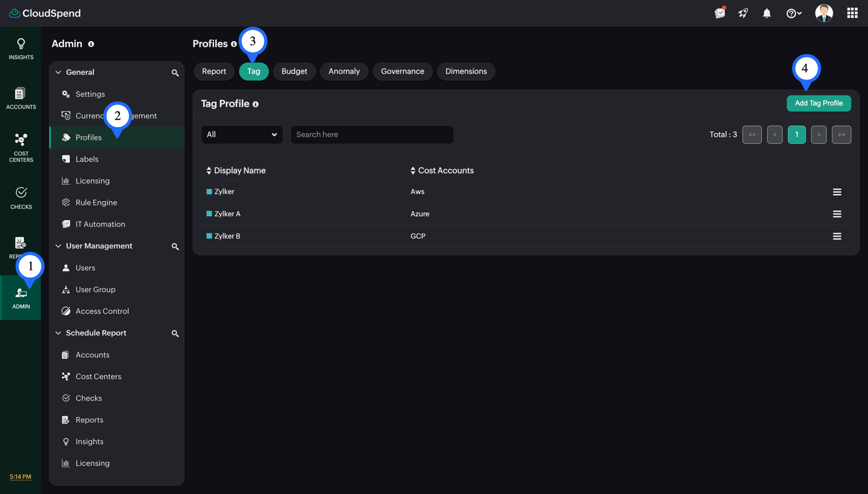Click the CloudSpend logo

tap(45, 13)
